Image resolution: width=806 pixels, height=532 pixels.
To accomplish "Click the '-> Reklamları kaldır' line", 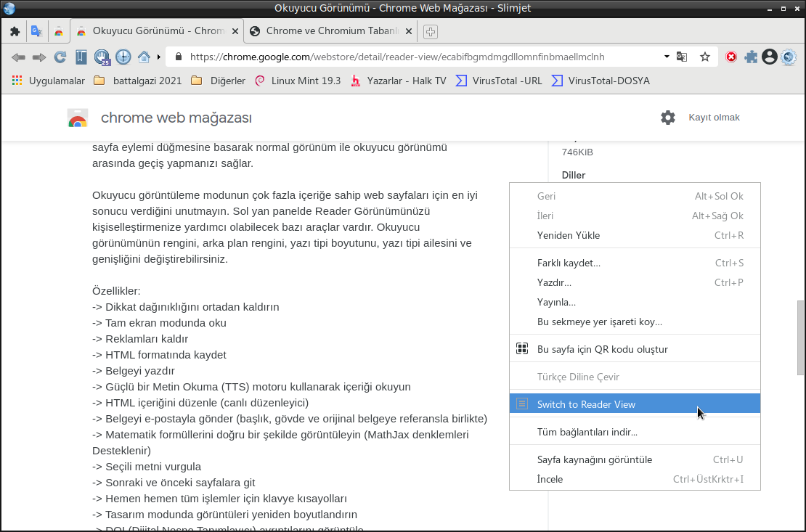I will 140,339.
